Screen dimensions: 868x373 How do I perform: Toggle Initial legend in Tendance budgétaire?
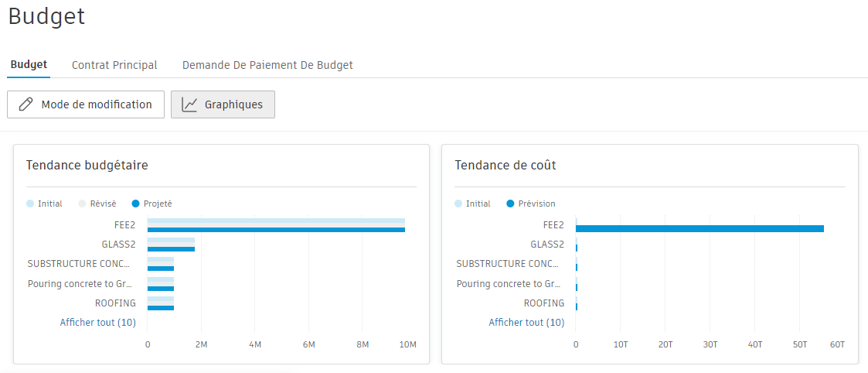(x=44, y=204)
